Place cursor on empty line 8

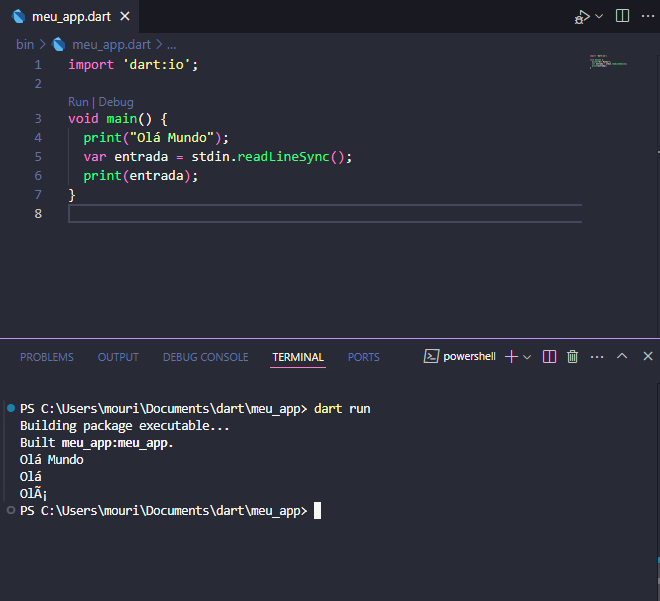click(x=325, y=214)
